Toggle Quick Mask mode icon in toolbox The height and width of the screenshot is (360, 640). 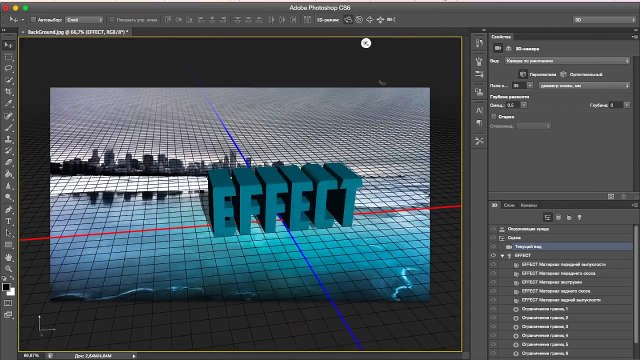point(8,303)
